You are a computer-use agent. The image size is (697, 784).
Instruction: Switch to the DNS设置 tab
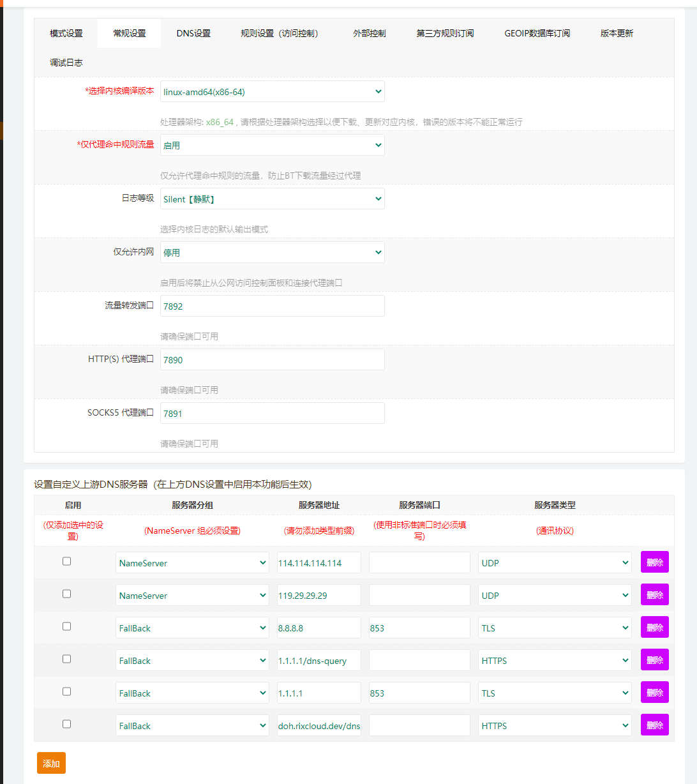[x=193, y=33]
